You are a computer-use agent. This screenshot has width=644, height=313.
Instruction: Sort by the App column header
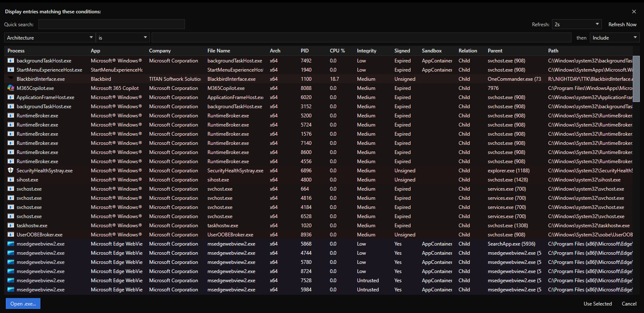point(95,51)
